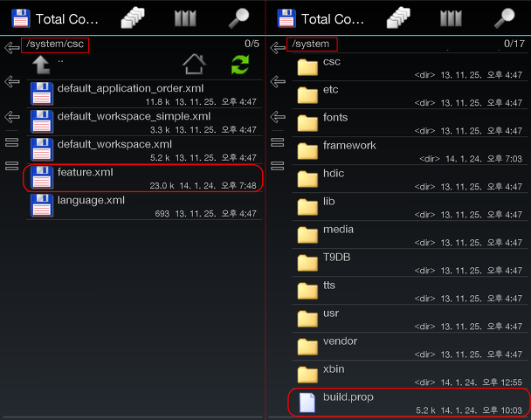Tap the /system path label
Screen dimensions: 531x420
(x=311, y=44)
